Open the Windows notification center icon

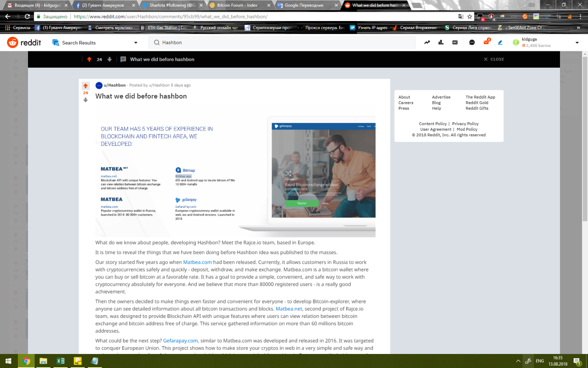577,361
